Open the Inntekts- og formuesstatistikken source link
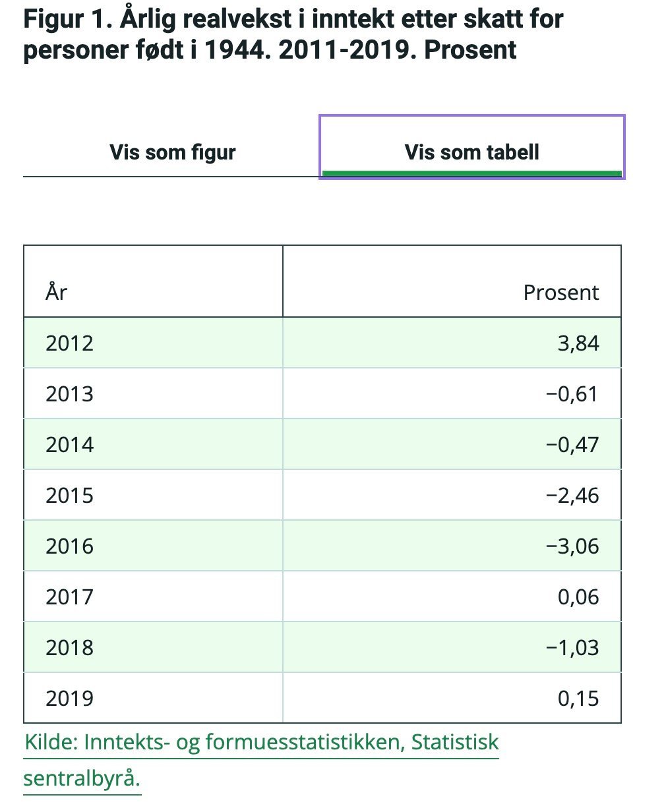The image size is (666, 812). tap(261, 742)
